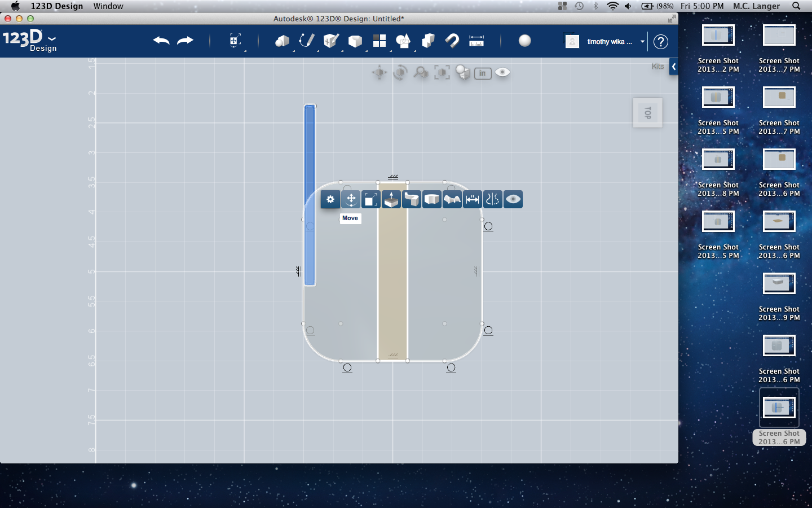The image size is (812, 508).
Task: Open the Pattern tool menu
Action: click(x=379, y=41)
